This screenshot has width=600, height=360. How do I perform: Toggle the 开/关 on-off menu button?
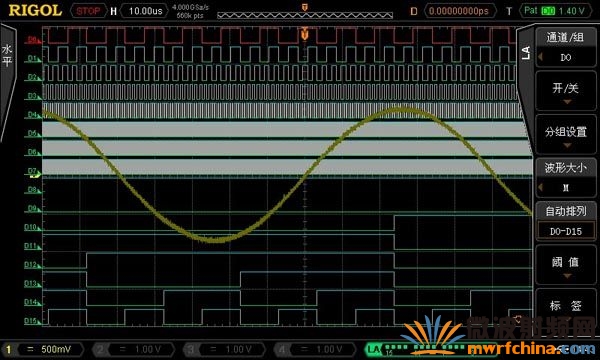tap(566, 92)
